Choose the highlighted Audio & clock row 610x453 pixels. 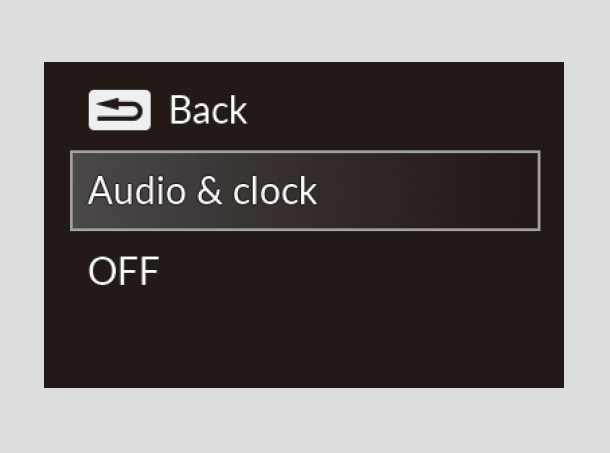304,190
